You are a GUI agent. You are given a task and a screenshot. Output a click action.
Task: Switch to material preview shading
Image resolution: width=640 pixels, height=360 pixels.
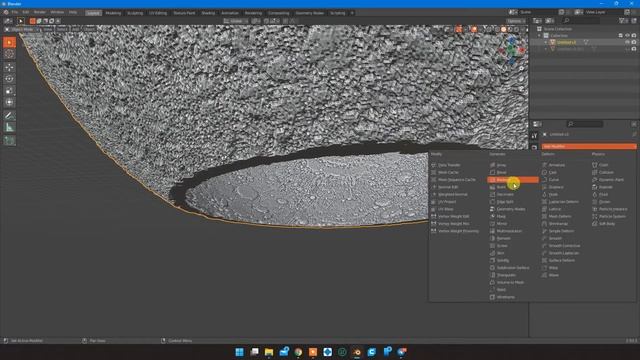[x=510, y=29]
